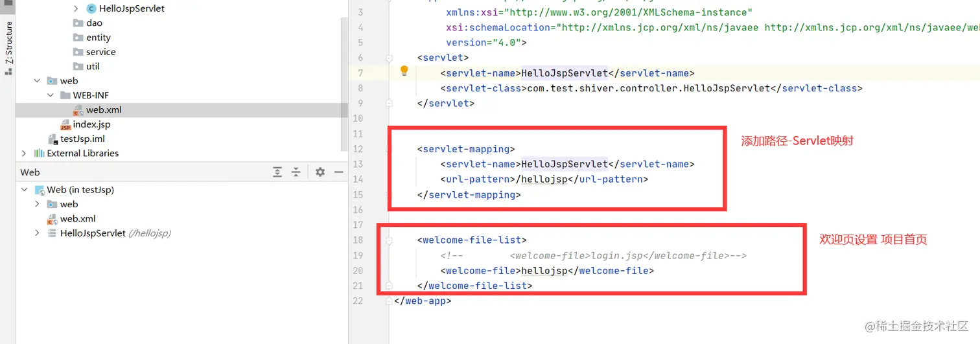This screenshot has height=344, width=980.
Task: Expand the HelloJspServlet class node in project tree
Action: (76, 8)
